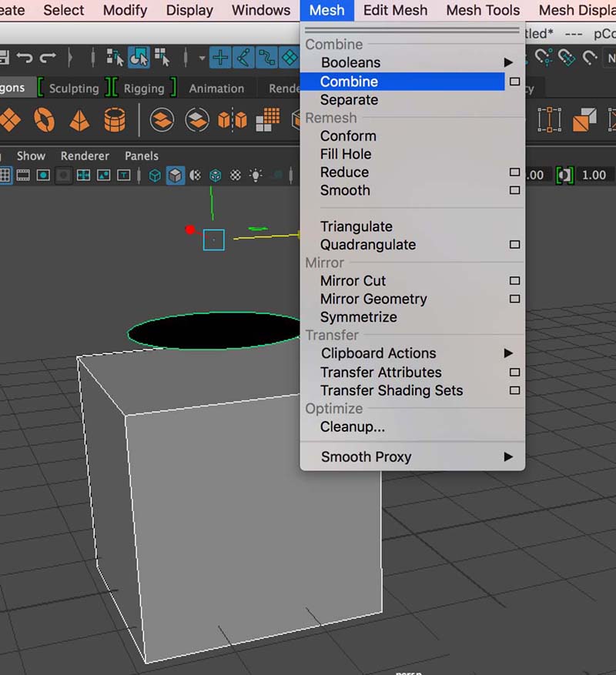This screenshot has width=616, height=675.
Task: Open the Combine option box
Action: (514, 82)
